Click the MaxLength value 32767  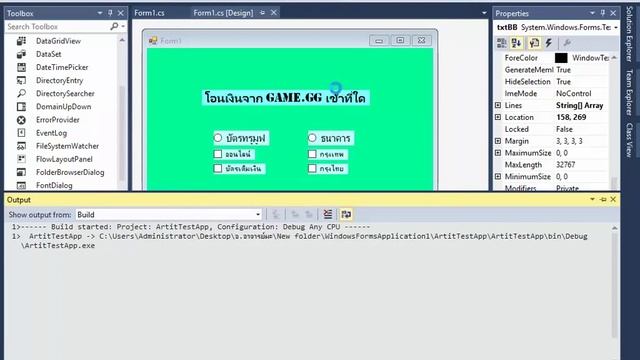565,164
